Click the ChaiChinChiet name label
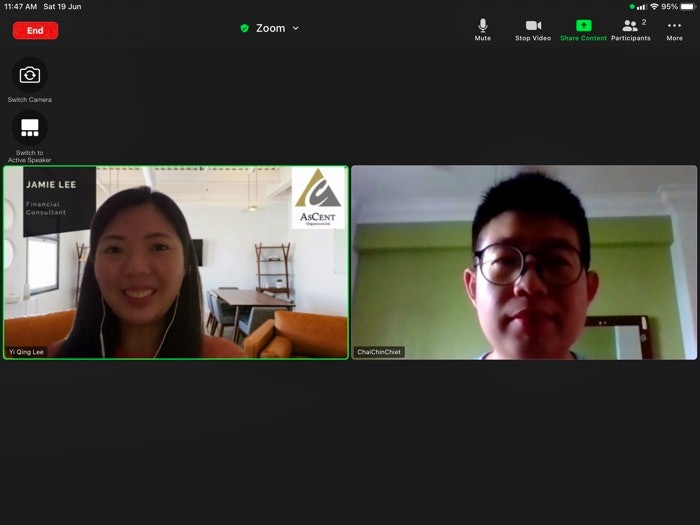Viewport: 700px width, 525px height. (x=380, y=352)
